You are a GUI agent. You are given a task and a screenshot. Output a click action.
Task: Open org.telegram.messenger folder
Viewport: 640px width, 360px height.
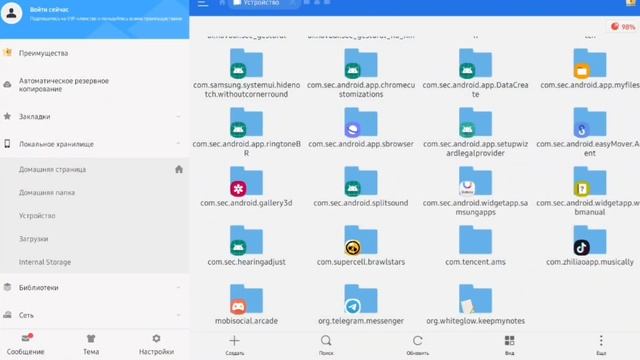tap(361, 304)
